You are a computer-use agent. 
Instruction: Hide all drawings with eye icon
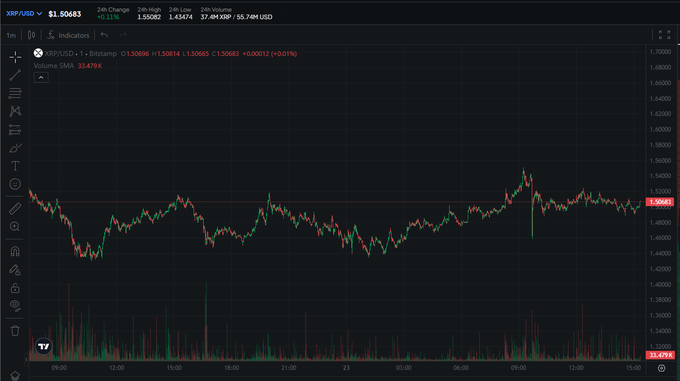pos(15,306)
